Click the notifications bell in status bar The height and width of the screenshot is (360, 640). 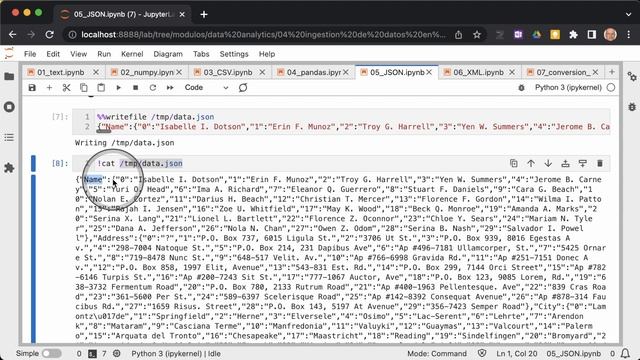[x=625, y=353]
